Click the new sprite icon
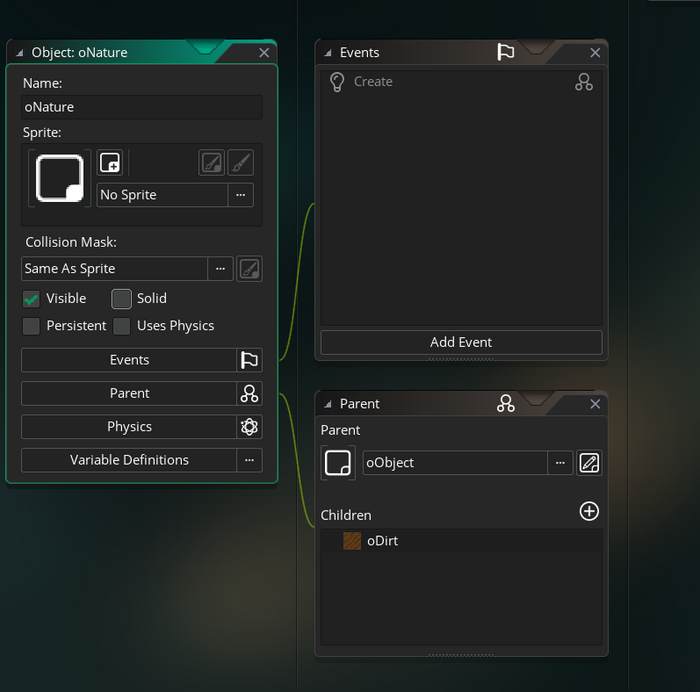Image resolution: width=700 pixels, height=692 pixels. [x=110, y=163]
